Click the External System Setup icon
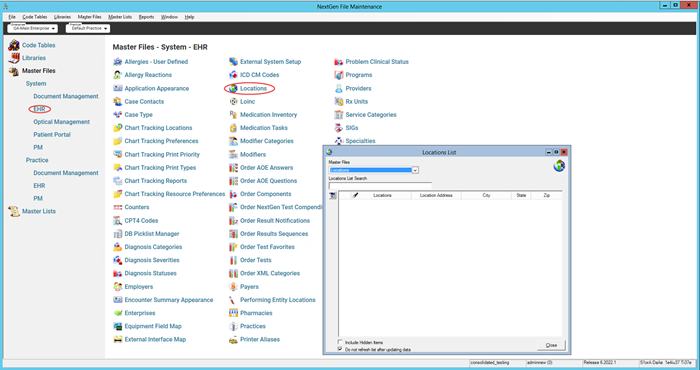The height and width of the screenshot is (370, 700). (233, 62)
